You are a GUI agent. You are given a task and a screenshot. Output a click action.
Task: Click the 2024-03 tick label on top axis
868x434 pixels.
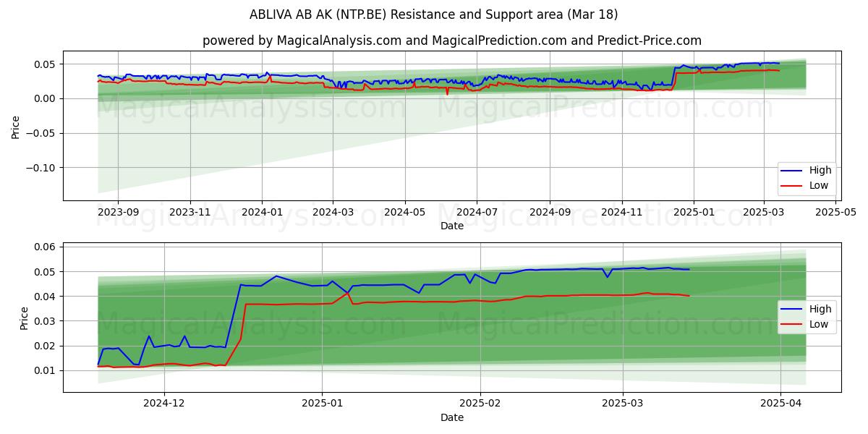click(x=333, y=213)
